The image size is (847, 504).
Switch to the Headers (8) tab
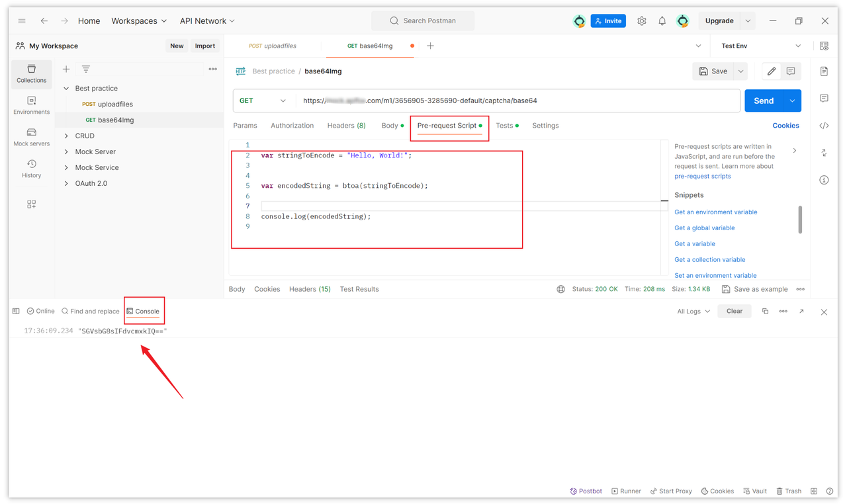pyautogui.click(x=346, y=125)
